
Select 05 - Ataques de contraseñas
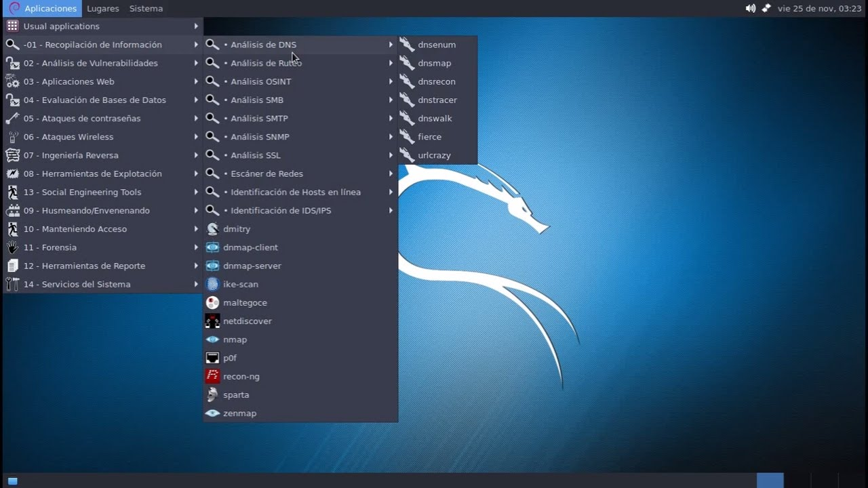102,119
